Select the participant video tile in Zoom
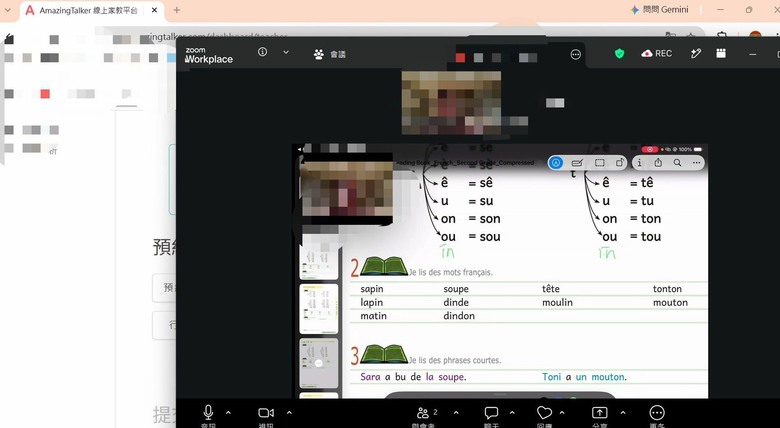Screen dimensions: 780x428 tap(451, 103)
